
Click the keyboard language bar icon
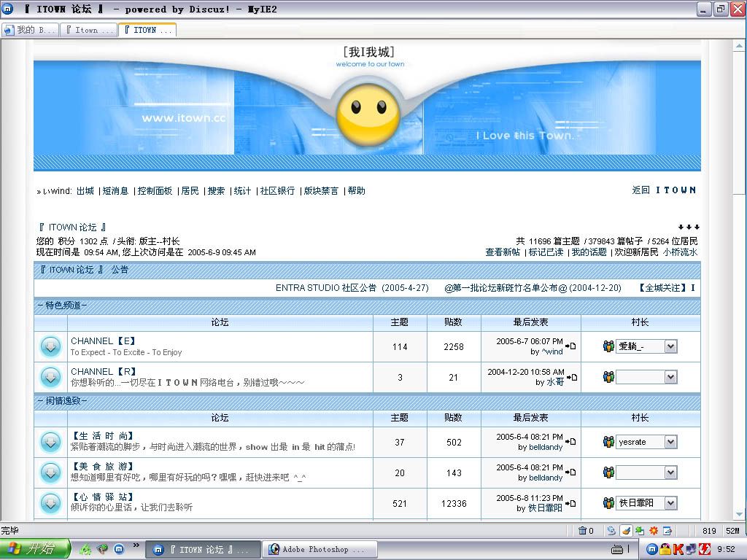pos(617,550)
